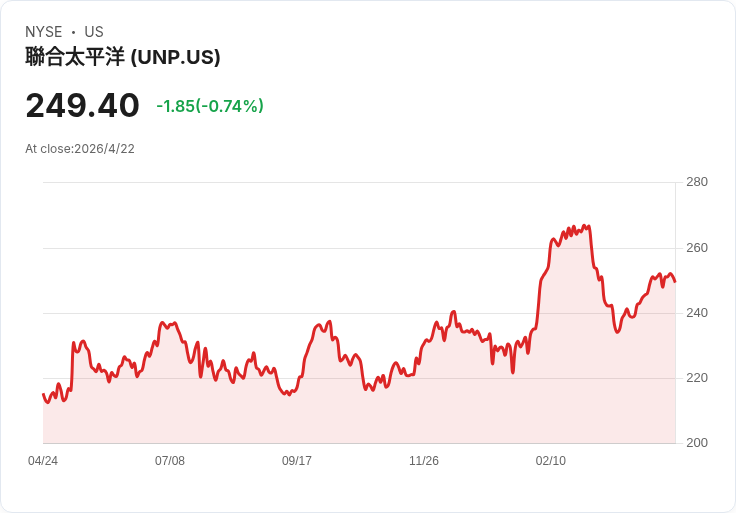The height and width of the screenshot is (513, 736).
Task: Click the NYSE exchange label
Action: (44, 32)
